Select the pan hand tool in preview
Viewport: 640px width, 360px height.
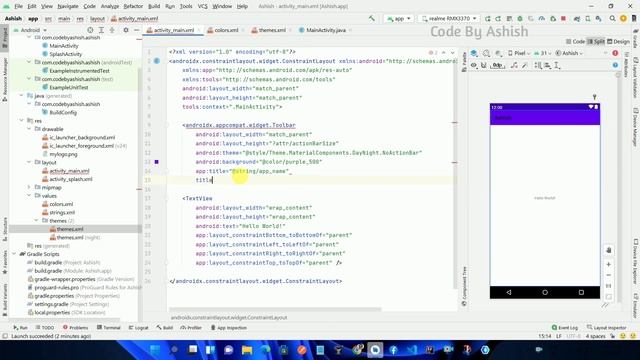click(x=608, y=250)
